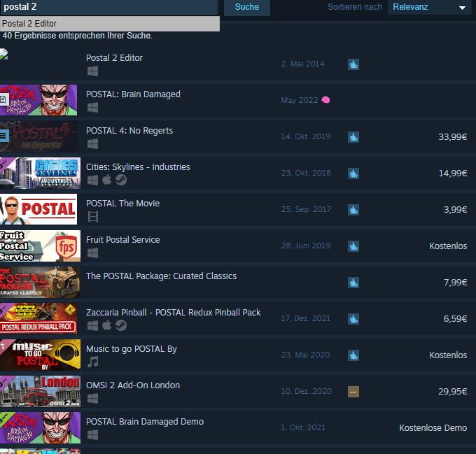This screenshot has height=454, width=476.
Task: Click the POSTAL Brain Damaged Demo thumbnail
Action: pos(40,427)
